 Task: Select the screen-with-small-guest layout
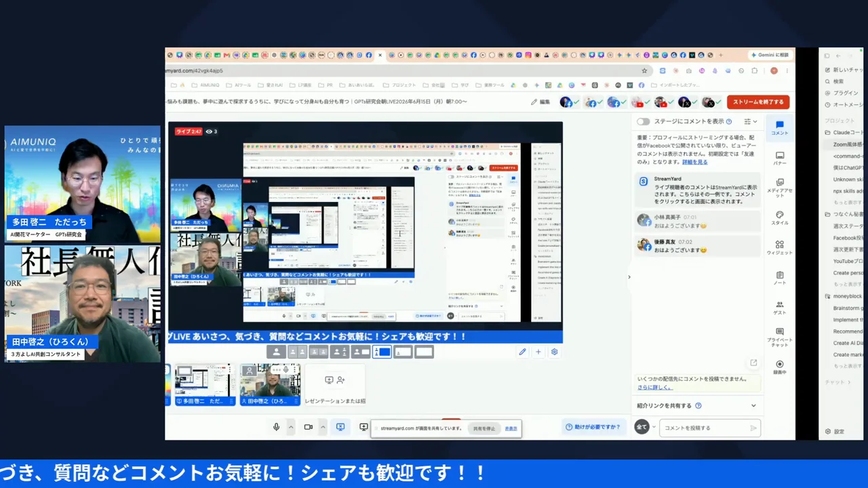pos(403,352)
